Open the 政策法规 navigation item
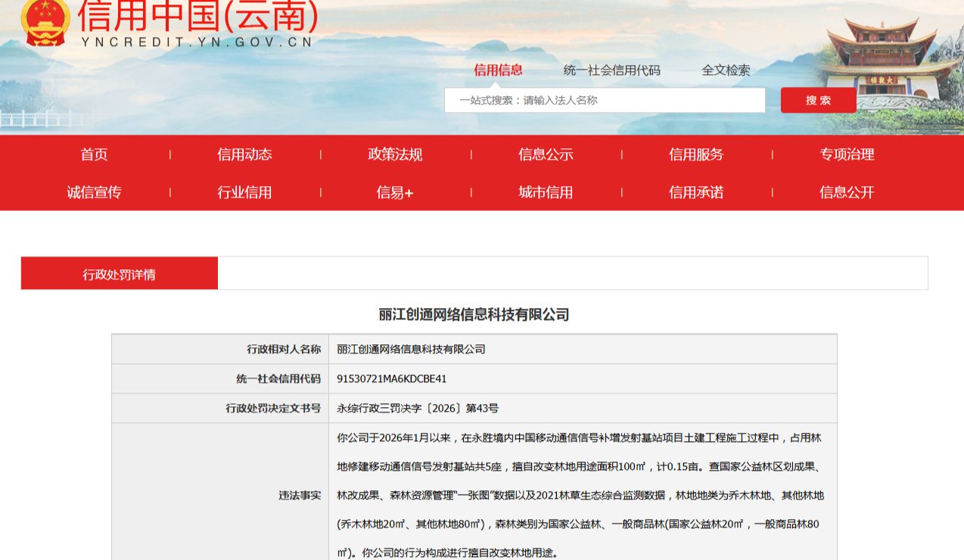Viewport: 964px width, 560px height. (x=395, y=154)
